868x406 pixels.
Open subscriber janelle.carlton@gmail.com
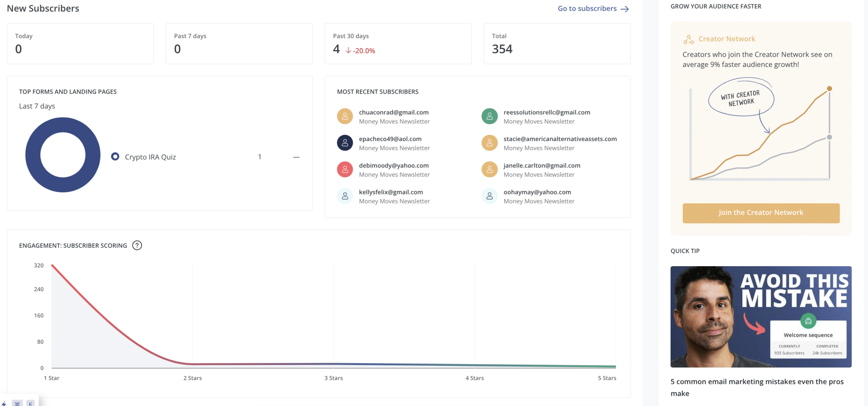[542, 166]
